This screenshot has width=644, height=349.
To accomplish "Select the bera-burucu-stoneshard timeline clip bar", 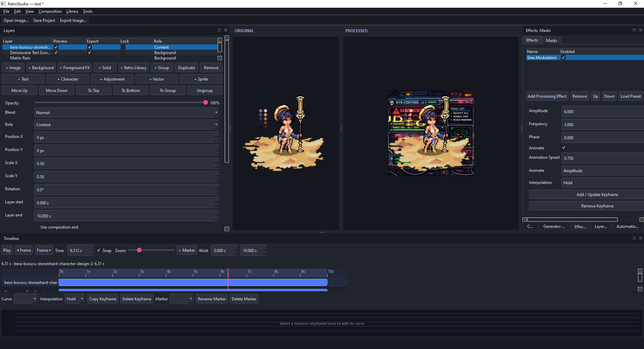I will [x=193, y=283].
